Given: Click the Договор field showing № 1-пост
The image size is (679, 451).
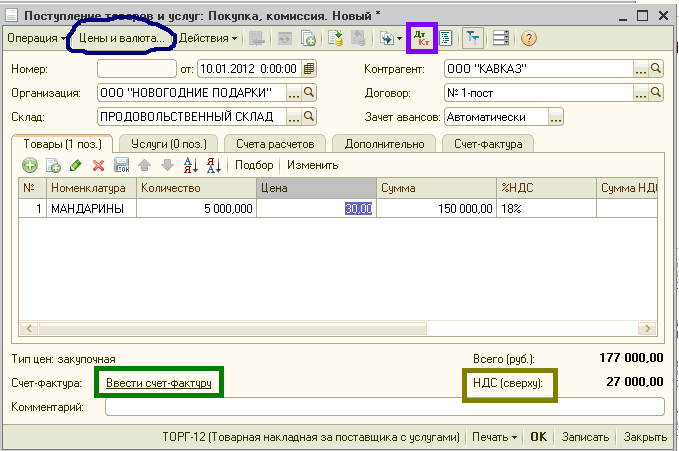Looking at the screenshot, I should (539, 92).
